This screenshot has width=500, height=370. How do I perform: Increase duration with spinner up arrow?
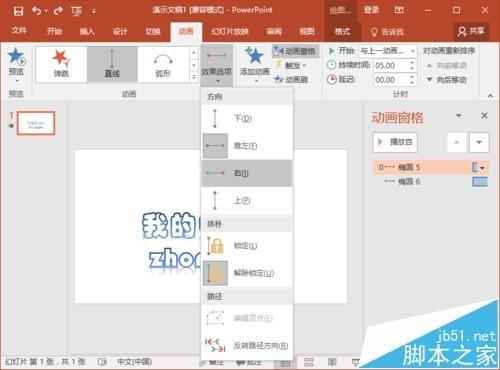412,62
